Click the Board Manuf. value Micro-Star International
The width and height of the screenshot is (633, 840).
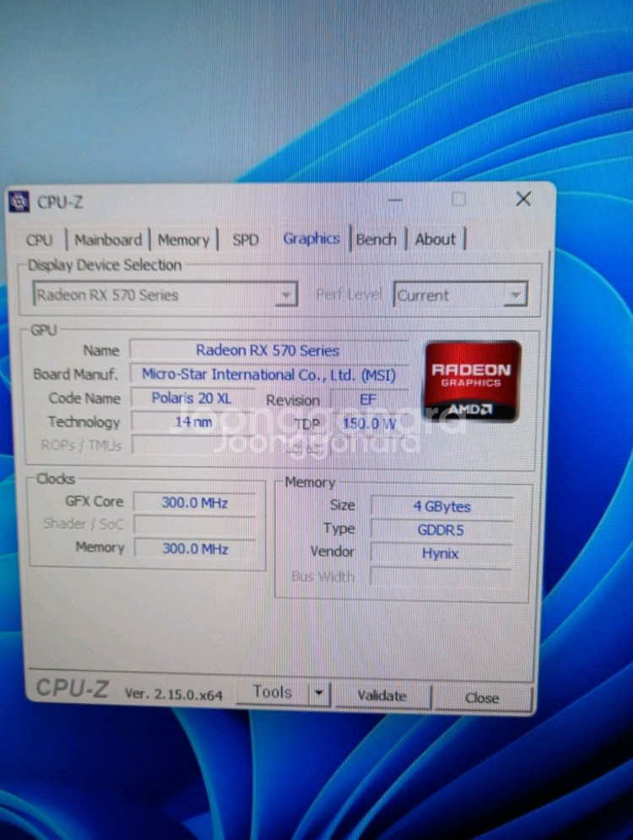click(268, 374)
